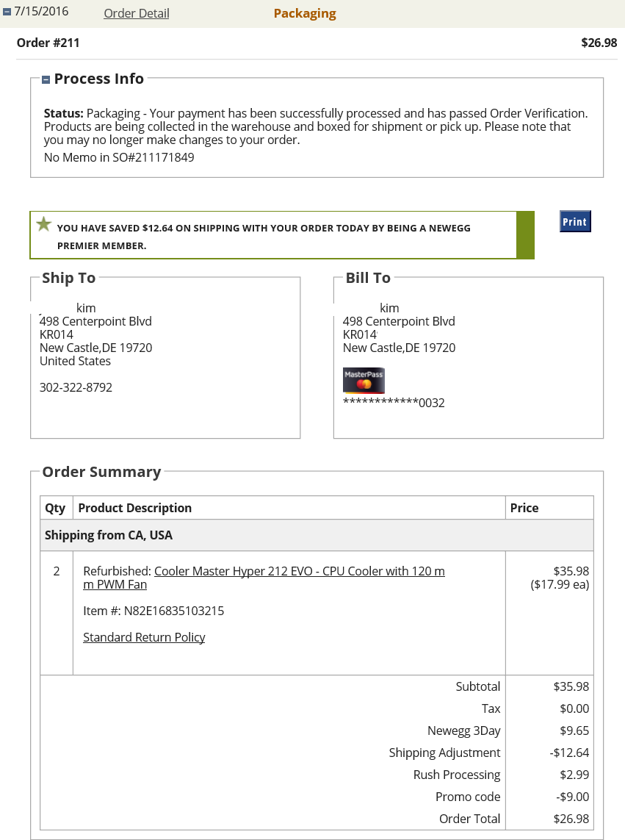Click the MasterPass card icon
The image size is (625, 840).
click(x=364, y=381)
